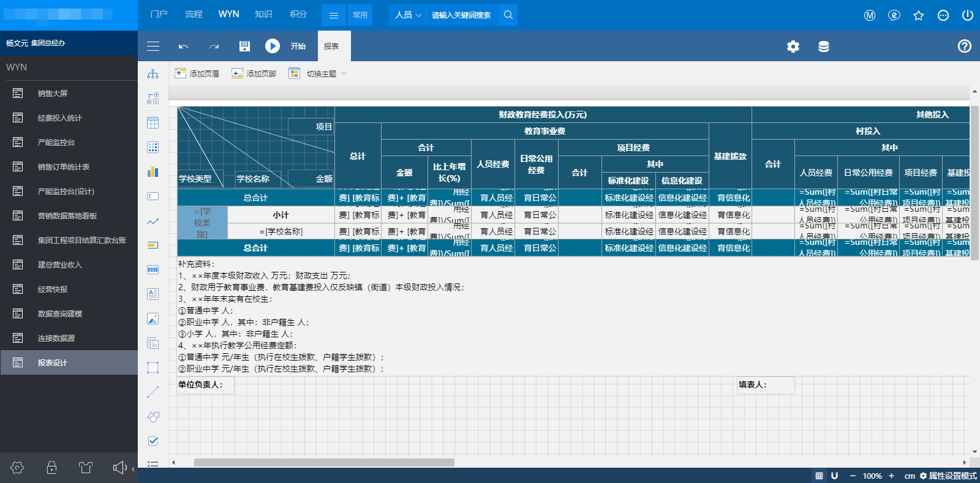980x483 pixels.
Task: Click the Undo arrow in toolbar
Action: click(183, 46)
